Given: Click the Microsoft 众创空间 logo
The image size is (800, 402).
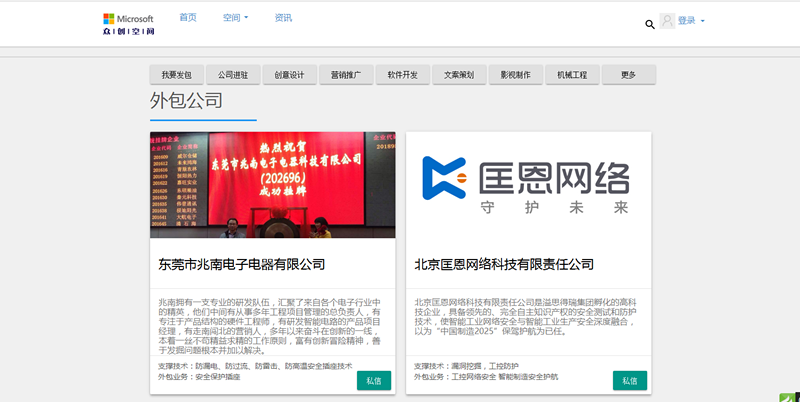Looking at the screenshot, I should point(128,25).
